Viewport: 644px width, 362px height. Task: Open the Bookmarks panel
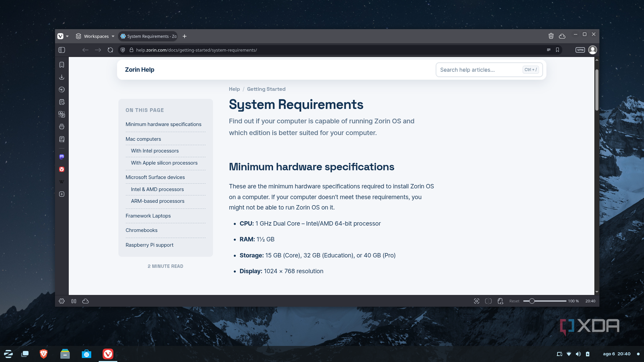pyautogui.click(x=62, y=65)
